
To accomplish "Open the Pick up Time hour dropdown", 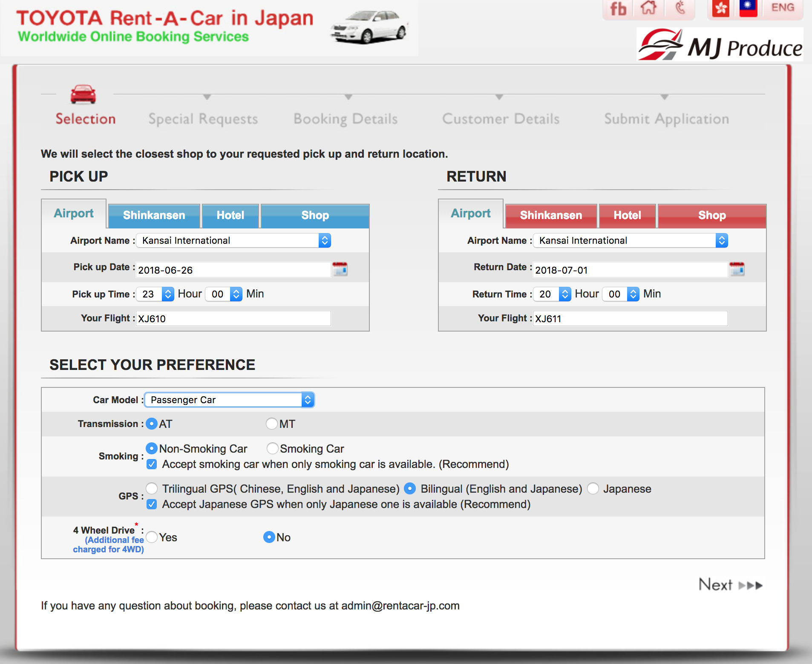I will pos(155,294).
